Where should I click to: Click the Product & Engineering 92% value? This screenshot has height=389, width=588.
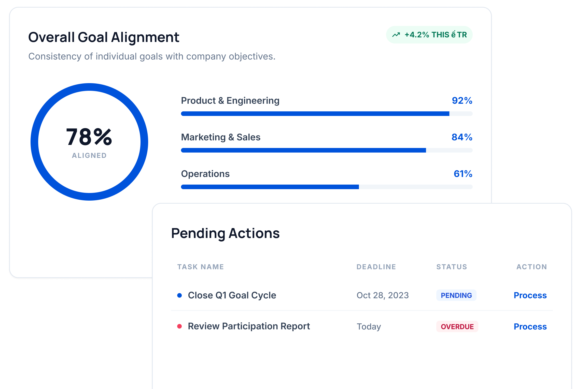point(462,101)
